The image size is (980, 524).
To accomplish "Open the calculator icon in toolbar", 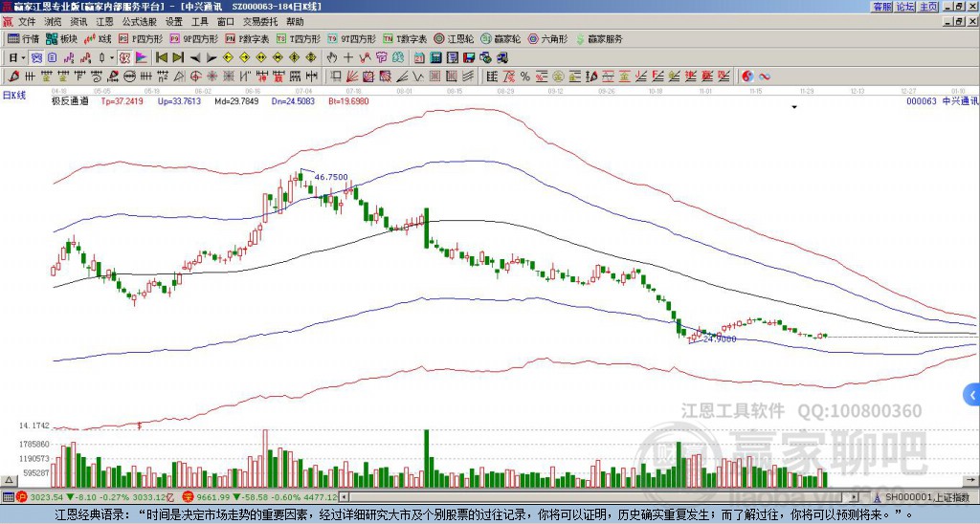I will click(x=436, y=58).
